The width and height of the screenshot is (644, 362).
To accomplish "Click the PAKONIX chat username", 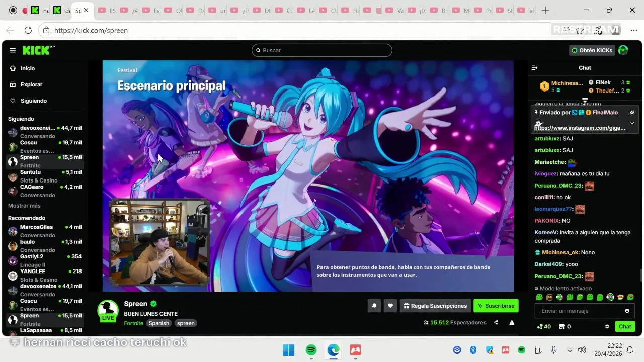I will coord(547,221).
